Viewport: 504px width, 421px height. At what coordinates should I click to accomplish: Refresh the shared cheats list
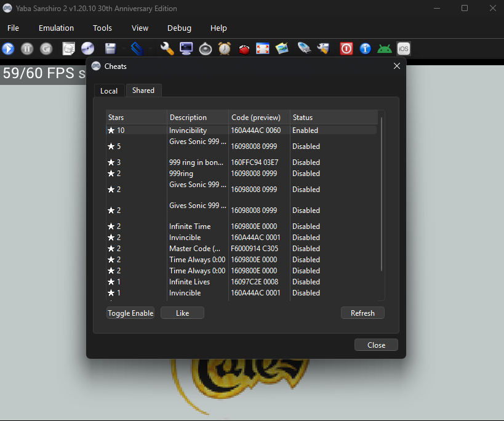pos(362,313)
